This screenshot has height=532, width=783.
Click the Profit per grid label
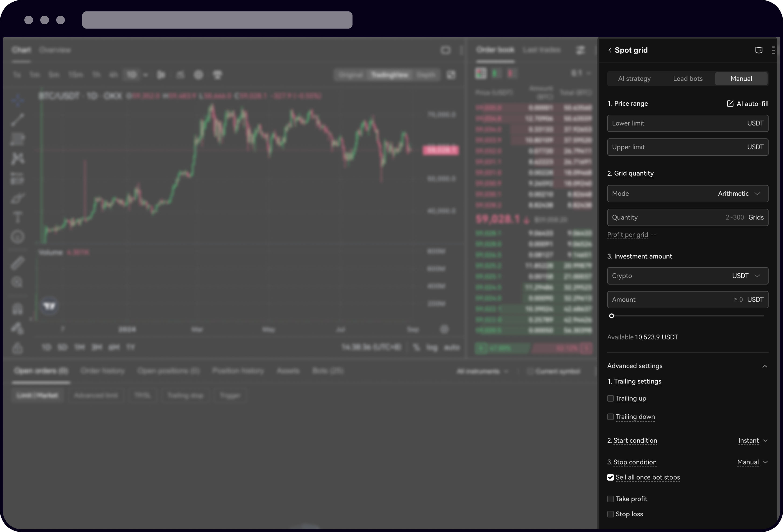(627, 235)
